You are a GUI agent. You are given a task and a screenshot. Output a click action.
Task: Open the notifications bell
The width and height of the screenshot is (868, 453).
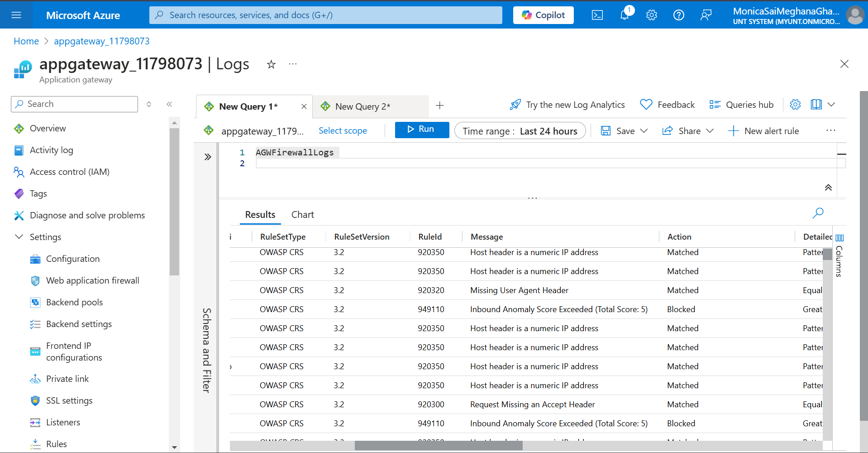625,15
